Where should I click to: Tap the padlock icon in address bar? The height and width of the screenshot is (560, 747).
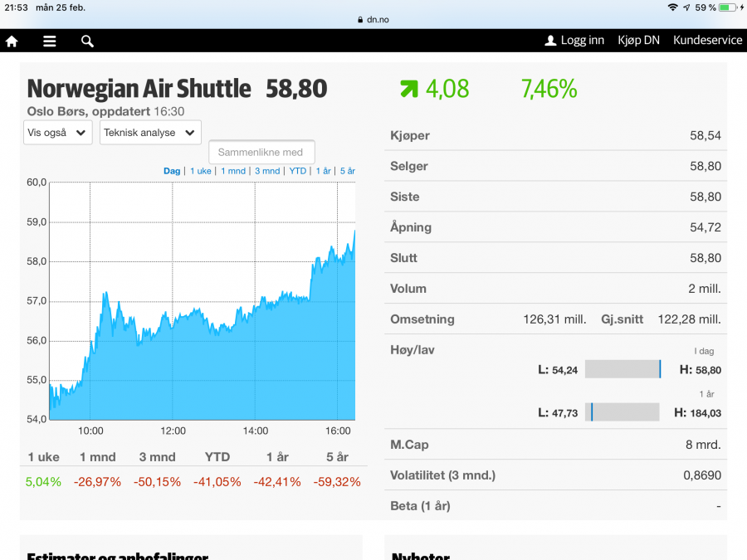(360, 19)
